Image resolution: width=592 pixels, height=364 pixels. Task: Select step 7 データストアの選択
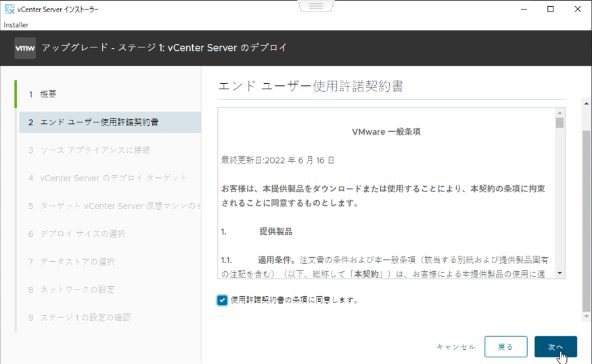(x=110, y=262)
